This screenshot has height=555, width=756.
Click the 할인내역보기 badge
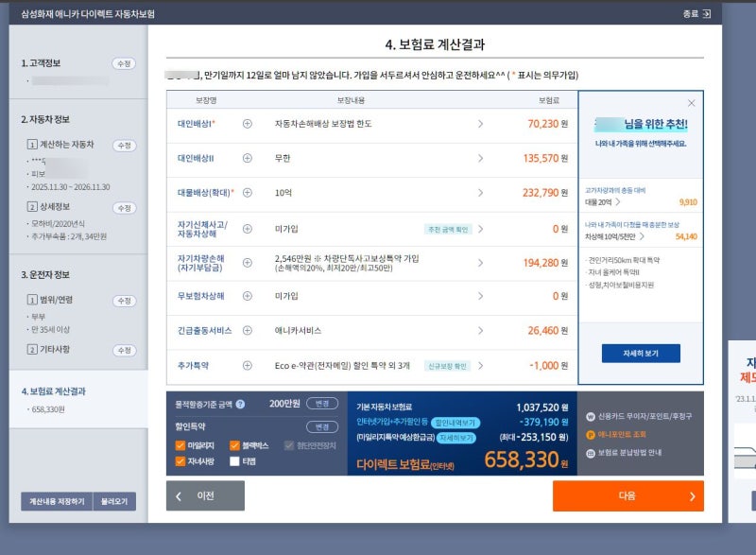[455, 423]
